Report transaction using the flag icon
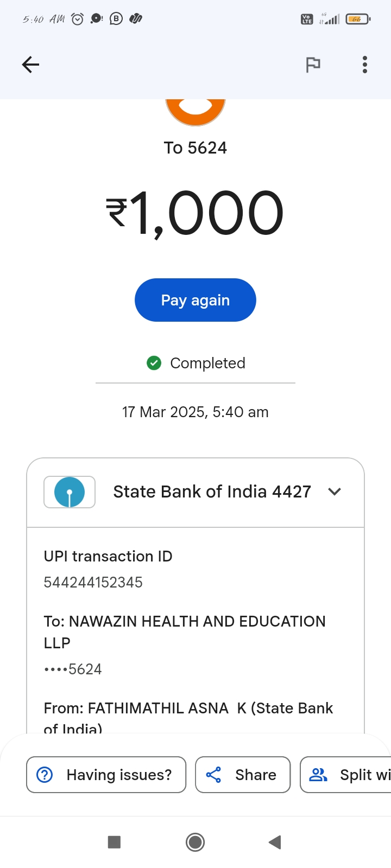This screenshot has width=391, height=868. pyautogui.click(x=313, y=65)
